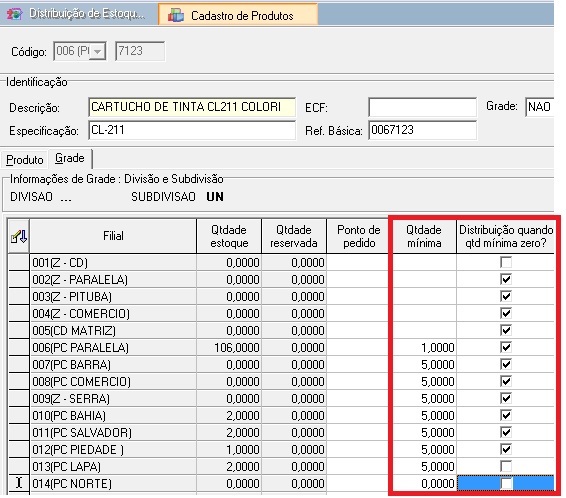
Task: Click stock value 106,0000 for PC PARALELA
Action: point(229,347)
